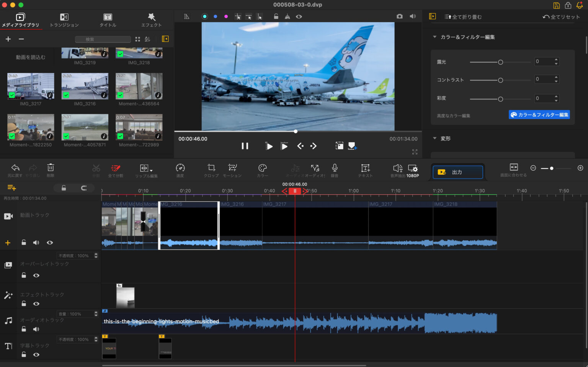
Task: Open the カラー adjustment tool
Action: coord(262,170)
